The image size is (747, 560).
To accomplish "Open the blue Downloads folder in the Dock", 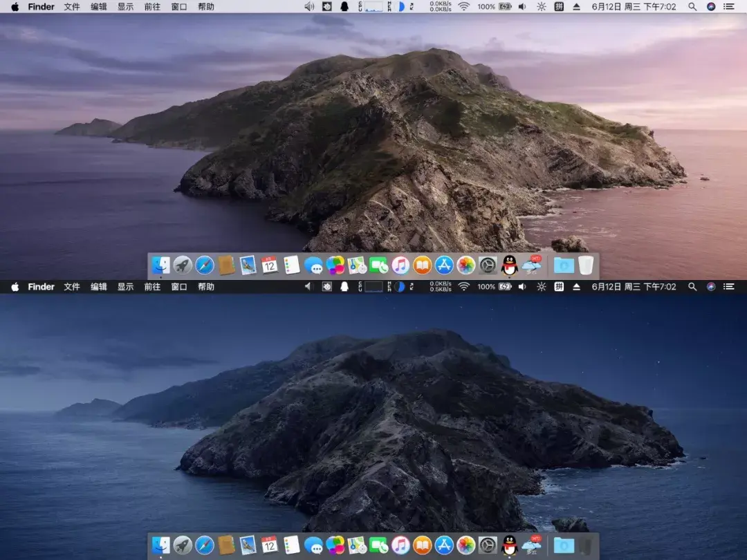I will point(564,265).
